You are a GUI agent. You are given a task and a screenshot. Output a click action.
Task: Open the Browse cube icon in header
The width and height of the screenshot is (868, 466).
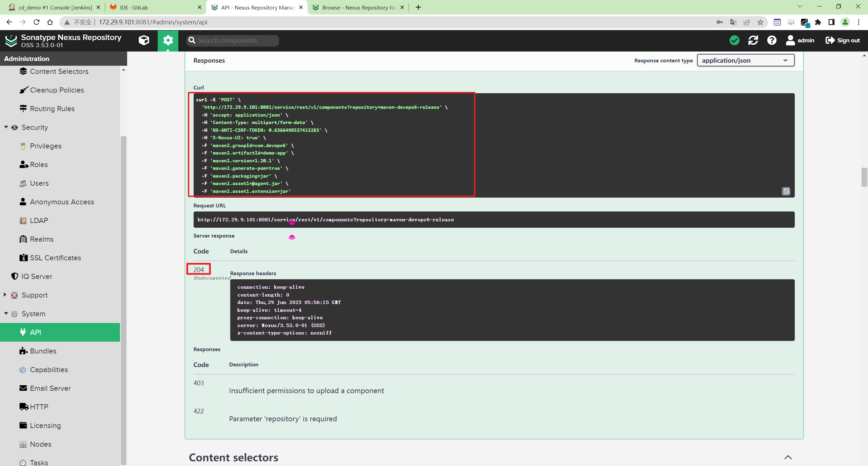pyautogui.click(x=144, y=40)
